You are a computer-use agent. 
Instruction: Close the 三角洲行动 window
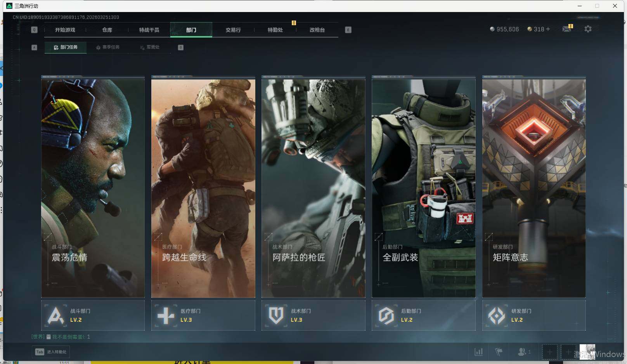[615, 6]
